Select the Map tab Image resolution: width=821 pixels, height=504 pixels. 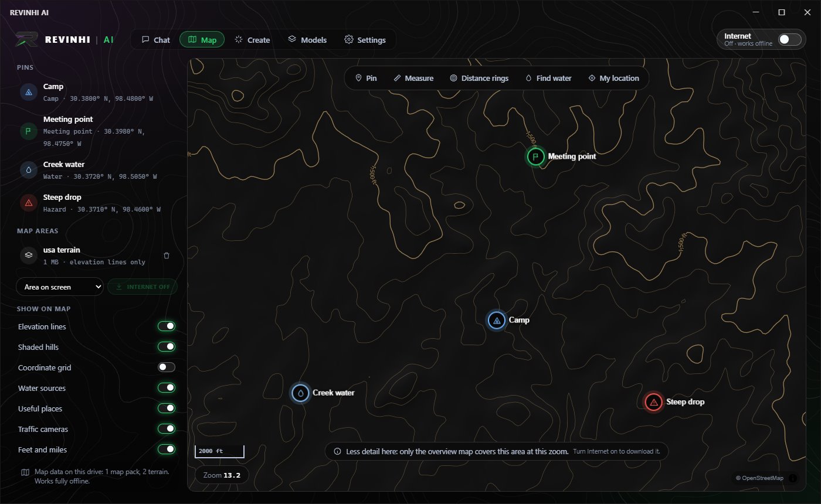pyautogui.click(x=202, y=40)
